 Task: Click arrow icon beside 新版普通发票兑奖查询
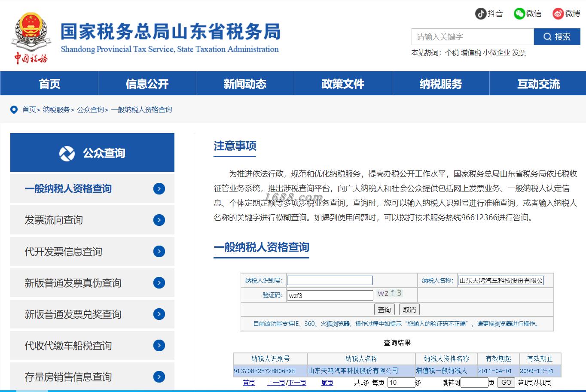coord(159,314)
